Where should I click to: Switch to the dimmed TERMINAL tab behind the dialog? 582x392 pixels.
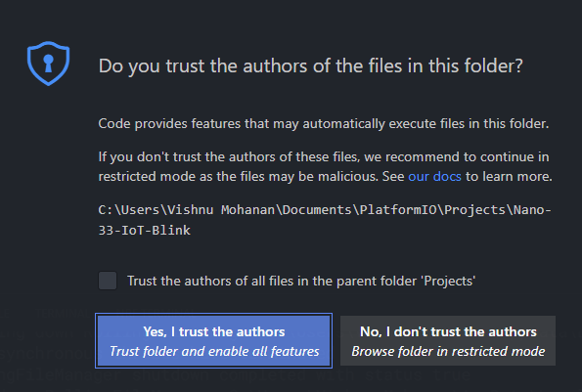point(63,313)
